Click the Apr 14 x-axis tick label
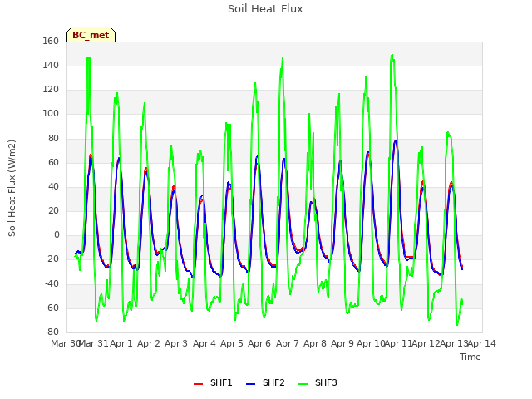 [x=482, y=343]
